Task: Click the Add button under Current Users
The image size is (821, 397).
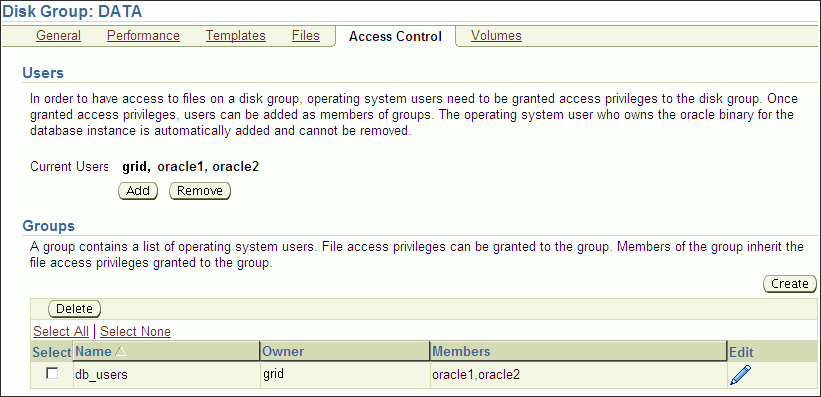Action: click(x=138, y=191)
